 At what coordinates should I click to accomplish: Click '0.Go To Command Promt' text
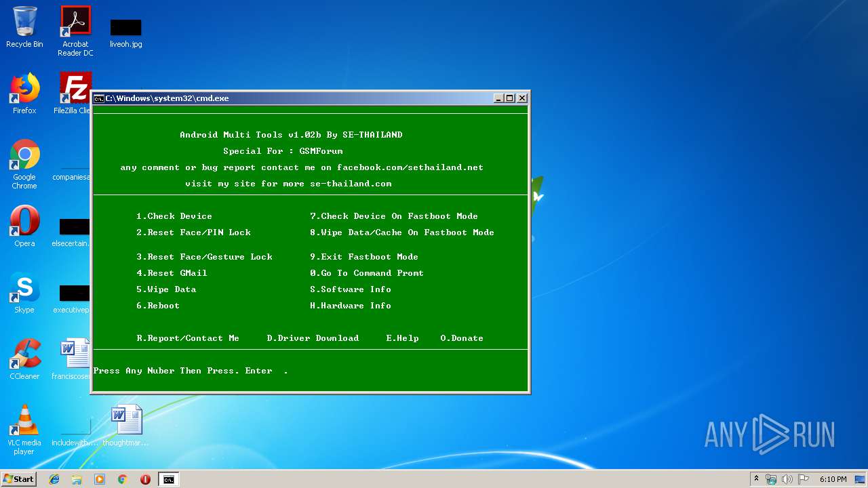coord(367,273)
